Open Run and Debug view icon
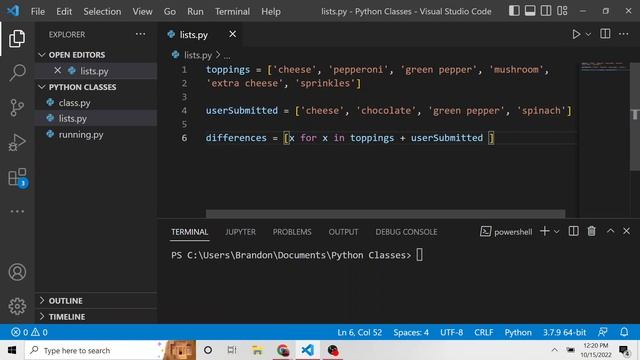Screen dimensions: 640x360 coord(17,142)
